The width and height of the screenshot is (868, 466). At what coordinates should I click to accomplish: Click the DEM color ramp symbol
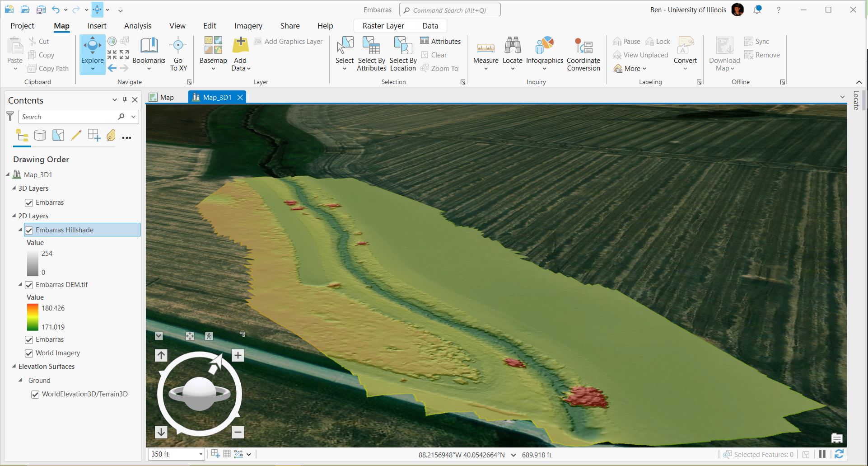pos(33,317)
